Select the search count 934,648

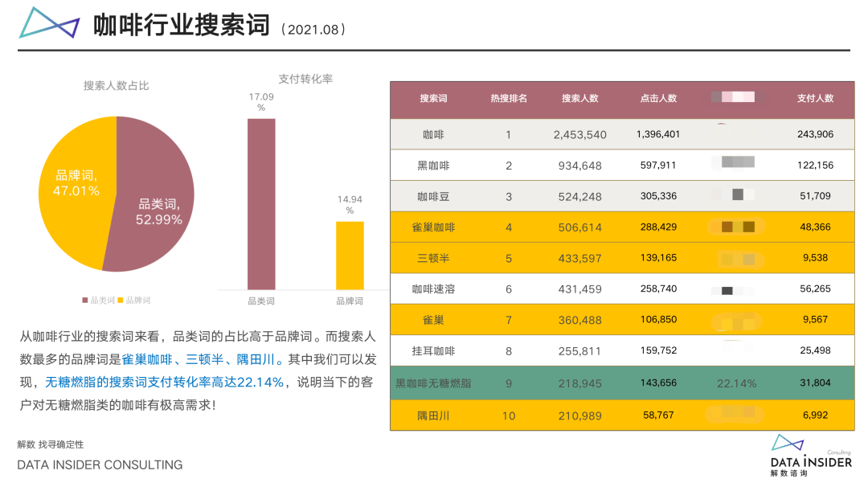[x=580, y=166]
